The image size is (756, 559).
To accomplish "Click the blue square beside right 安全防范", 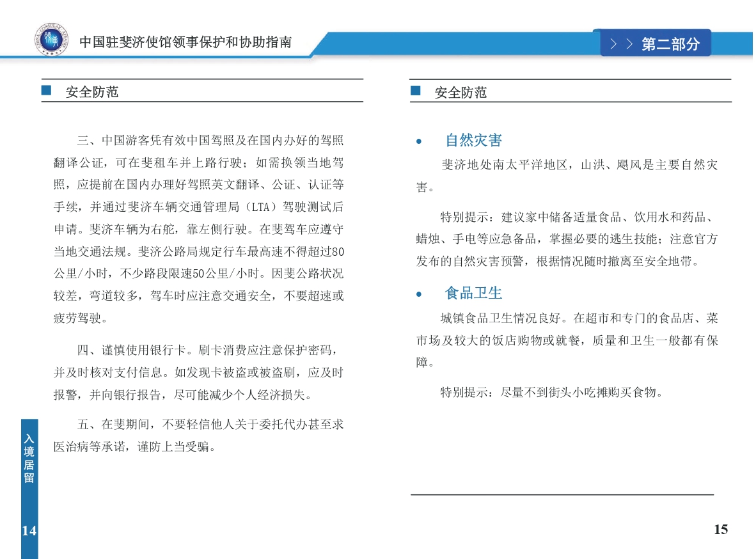I will pyautogui.click(x=416, y=91).
